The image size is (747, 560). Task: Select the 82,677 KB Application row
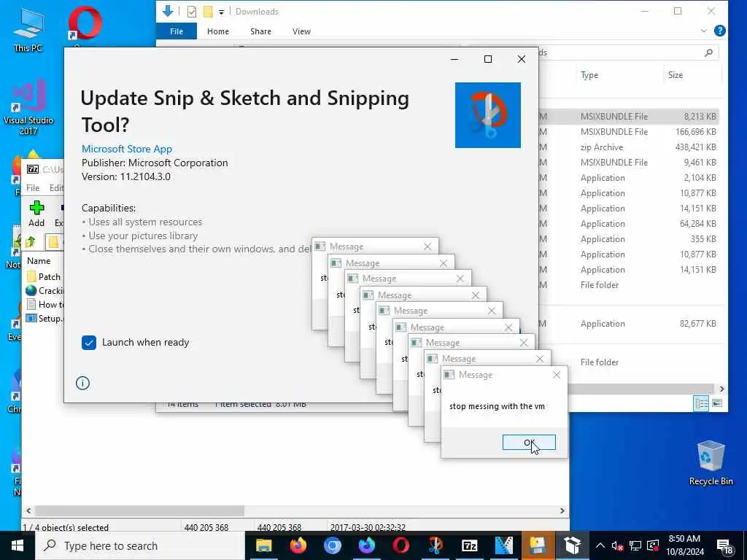(628, 324)
